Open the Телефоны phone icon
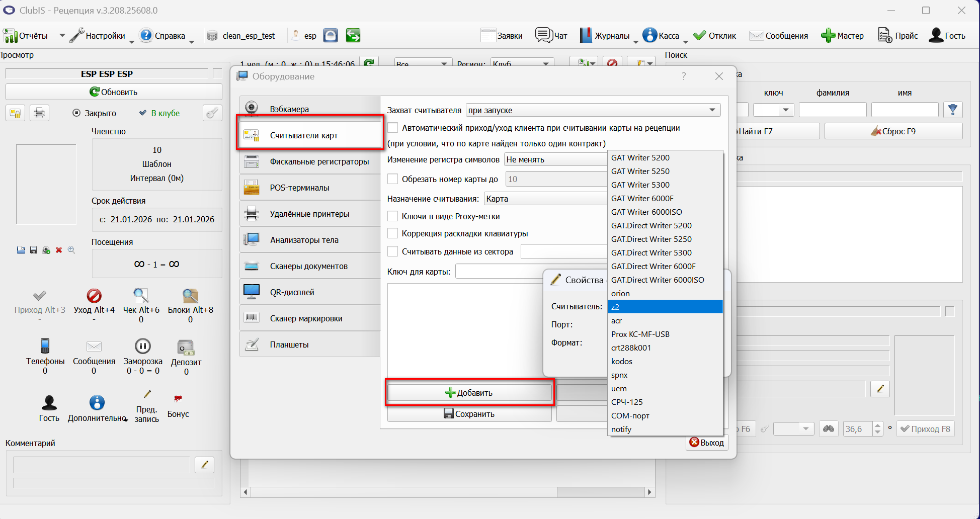980x519 pixels. pyautogui.click(x=45, y=346)
